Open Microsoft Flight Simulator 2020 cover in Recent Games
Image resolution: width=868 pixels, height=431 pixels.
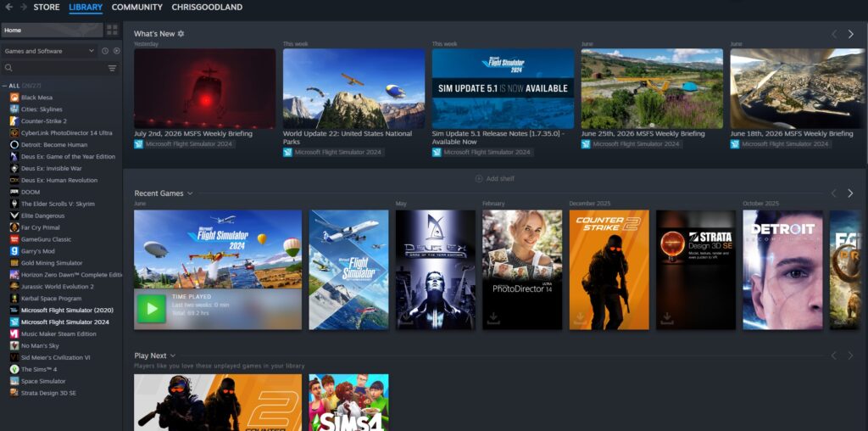pos(348,270)
